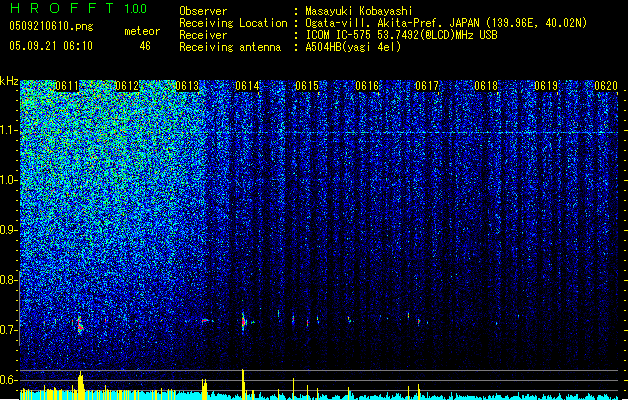
Task: Click the 0.7 frequency axis label
Action: (9, 330)
